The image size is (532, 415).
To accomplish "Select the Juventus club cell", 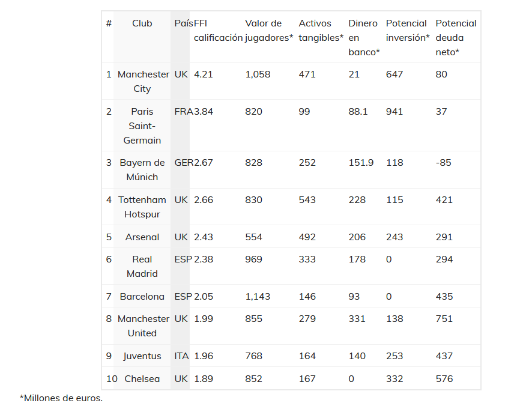I will 142,356.
